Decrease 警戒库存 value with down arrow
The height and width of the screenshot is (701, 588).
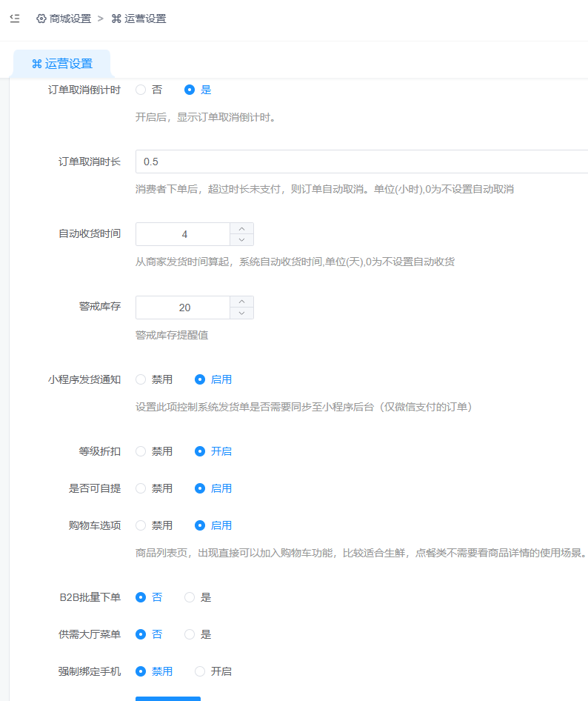(x=241, y=313)
